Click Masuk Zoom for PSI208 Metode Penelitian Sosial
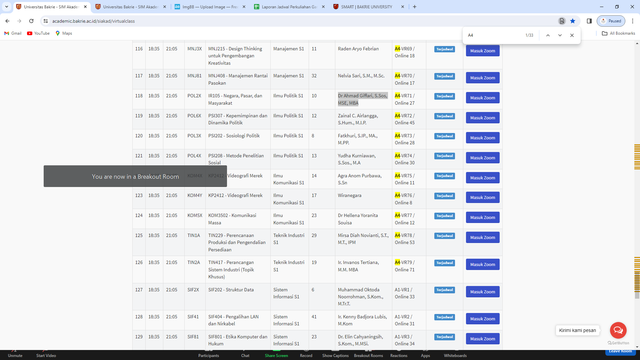Image resolution: width=640 pixels, height=360 pixels. click(482, 158)
